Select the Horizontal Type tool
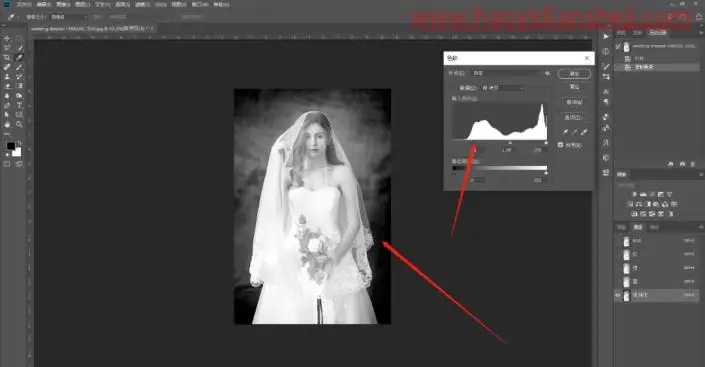The height and width of the screenshot is (367, 705). pos(19,105)
